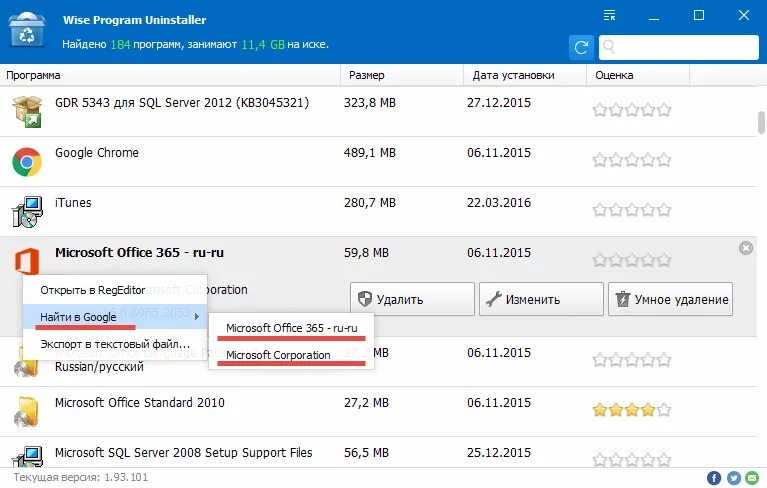Click Умное удаление for Office 365

click(x=670, y=299)
